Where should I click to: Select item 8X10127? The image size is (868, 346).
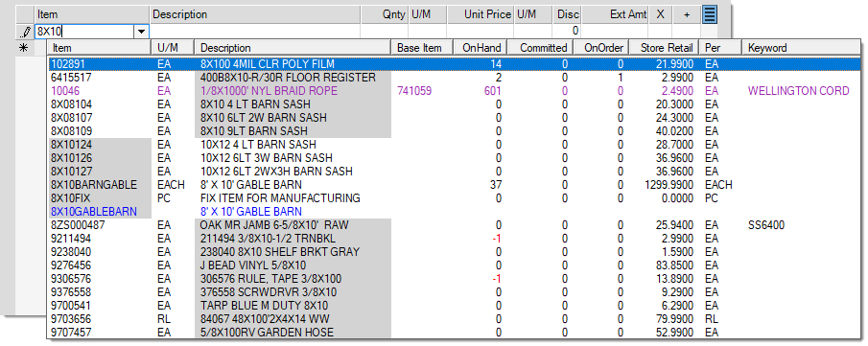pyautogui.click(x=454, y=171)
